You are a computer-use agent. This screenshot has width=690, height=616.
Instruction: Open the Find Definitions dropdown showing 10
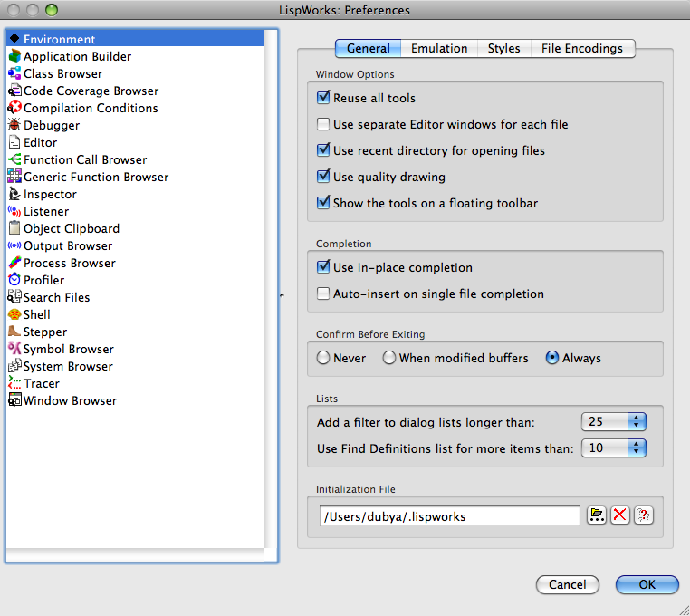613,448
